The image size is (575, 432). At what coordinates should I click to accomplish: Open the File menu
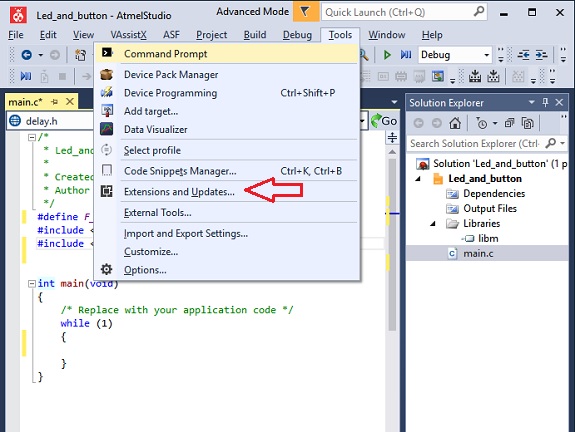pos(16,35)
